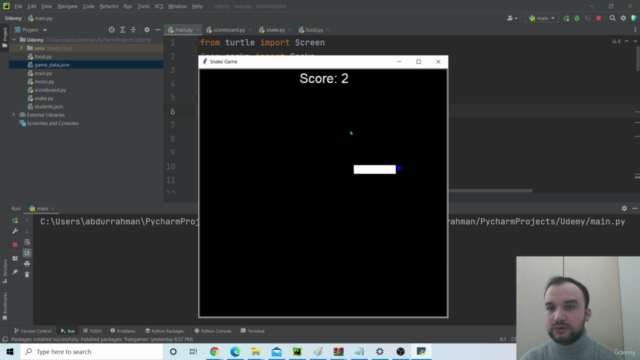The height and width of the screenshot is (360, 640).
Task: Open the main run configuration dropdown
Action: point(542,18)
